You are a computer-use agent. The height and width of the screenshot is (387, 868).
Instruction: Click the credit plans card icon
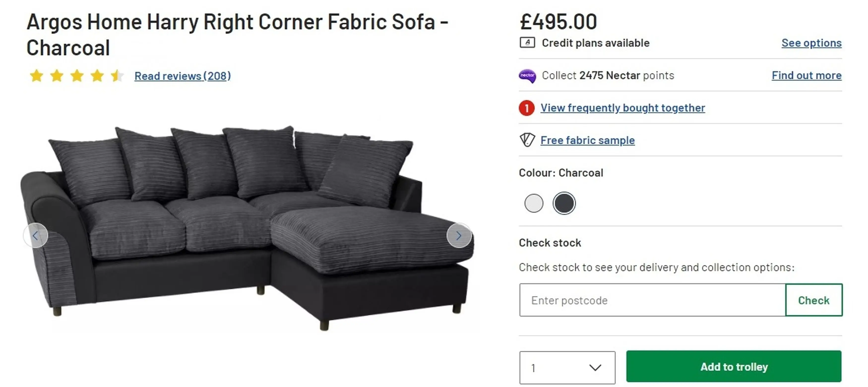coord(527,43)
